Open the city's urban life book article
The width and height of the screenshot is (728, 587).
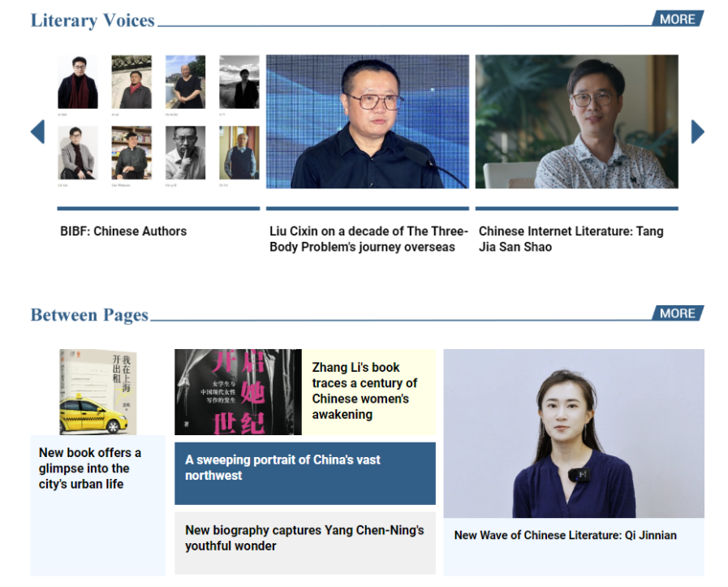(90, 468)
